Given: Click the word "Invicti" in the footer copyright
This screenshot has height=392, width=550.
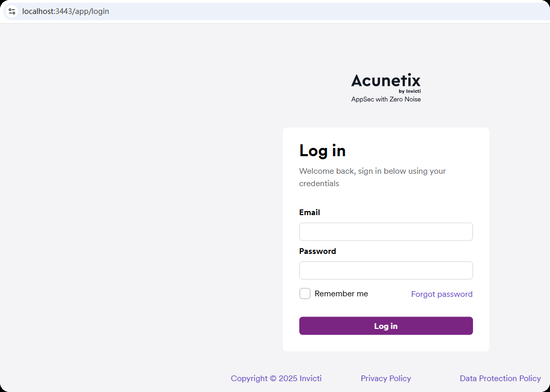Looking at the screenshot, I should (310, 379).
